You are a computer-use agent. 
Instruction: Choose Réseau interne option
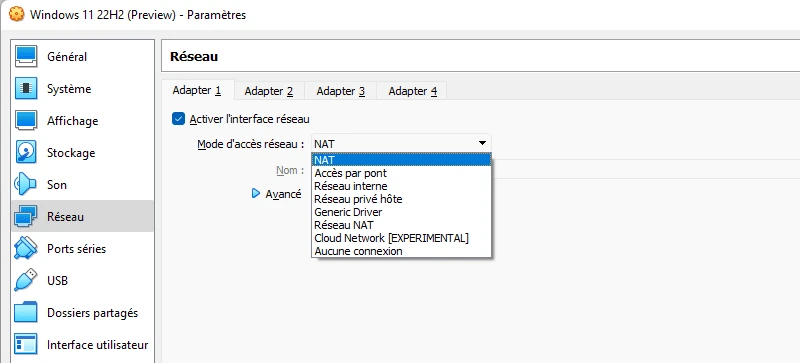tap(401, 186)
